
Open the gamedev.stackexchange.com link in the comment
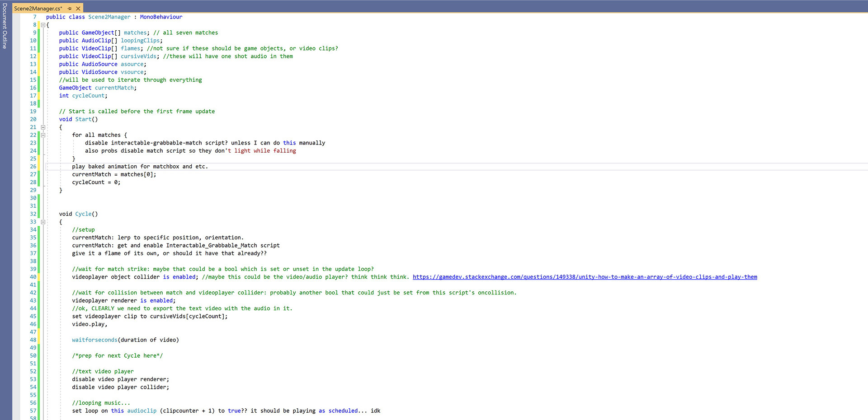[x=585, y=277]
